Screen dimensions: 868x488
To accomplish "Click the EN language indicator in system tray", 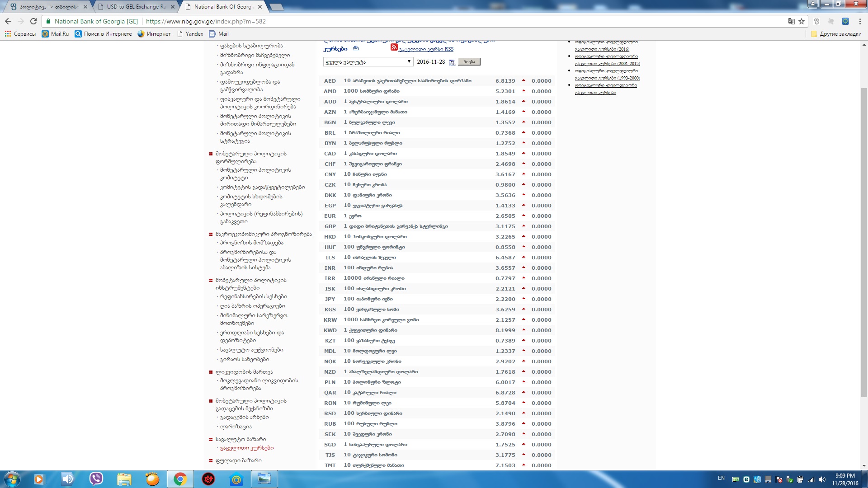I will pyautogui.click(x=721, y=478).
